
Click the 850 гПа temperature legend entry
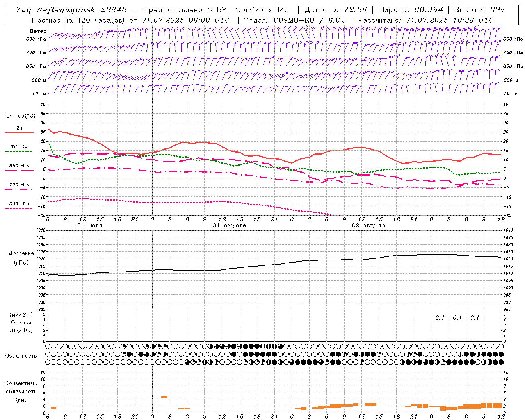(19, 166)
